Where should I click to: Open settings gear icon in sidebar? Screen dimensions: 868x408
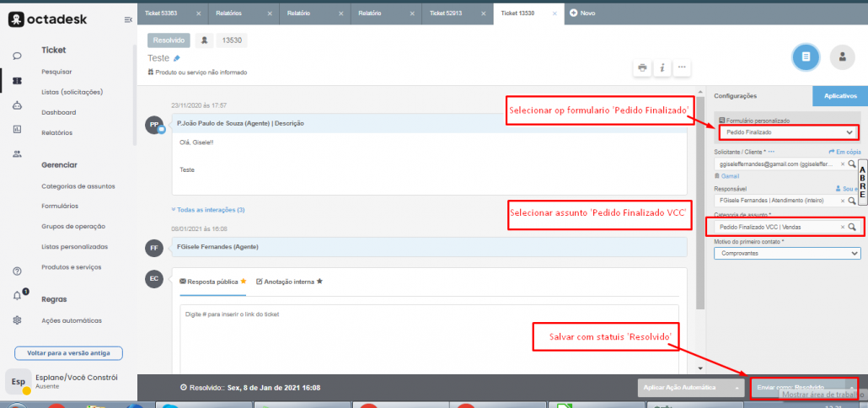(x=17, y=320)
